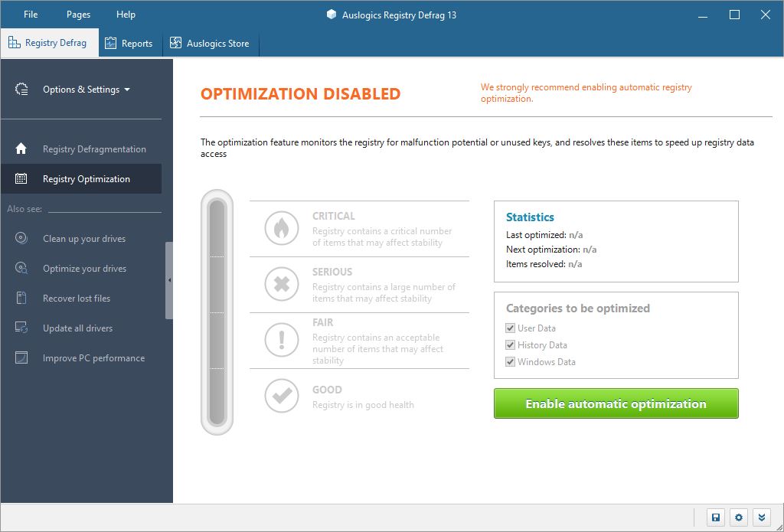Viewport: 784px width, 532px height.
Task: Click the 'Items resolved: n/a' text
Action: tap(544, 264)
